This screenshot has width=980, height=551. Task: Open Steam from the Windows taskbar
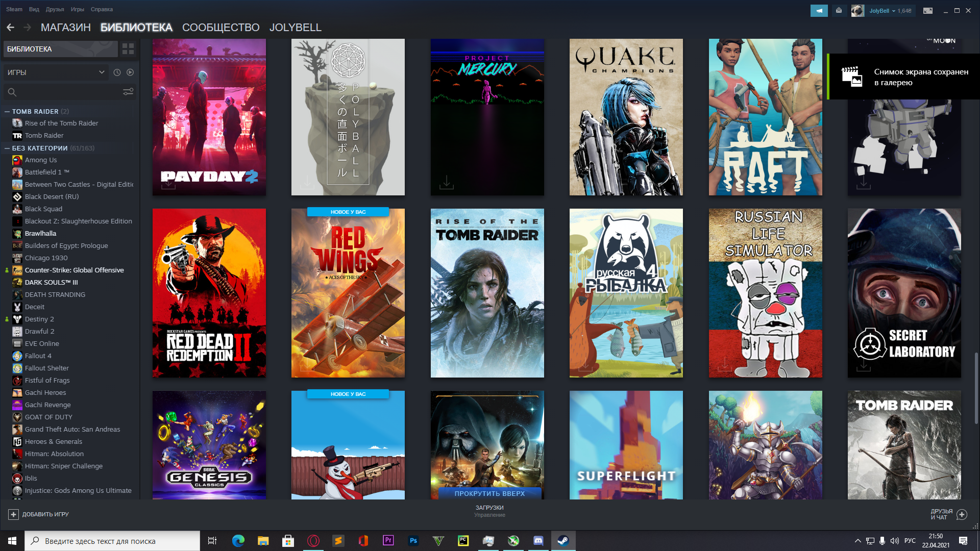click(563, 541)
